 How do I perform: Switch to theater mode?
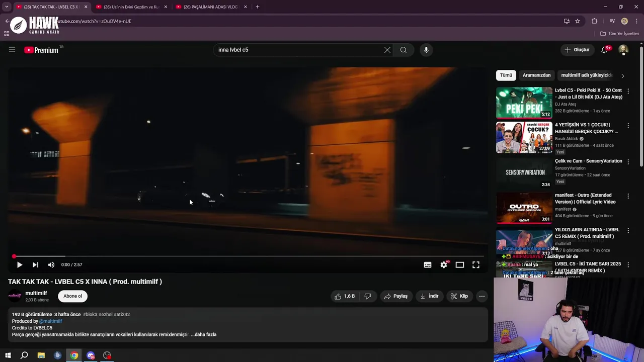click(x=460, y=264)
